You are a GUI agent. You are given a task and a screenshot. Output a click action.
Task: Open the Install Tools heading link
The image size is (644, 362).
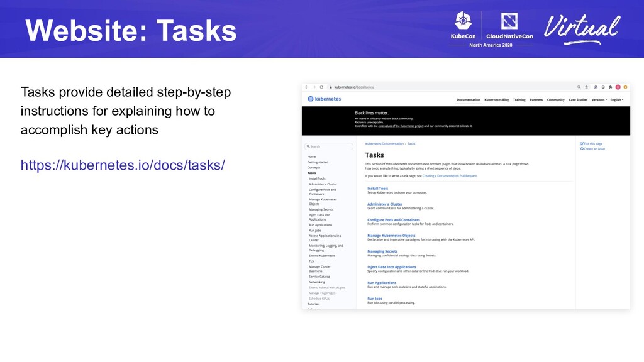point(377,189)
